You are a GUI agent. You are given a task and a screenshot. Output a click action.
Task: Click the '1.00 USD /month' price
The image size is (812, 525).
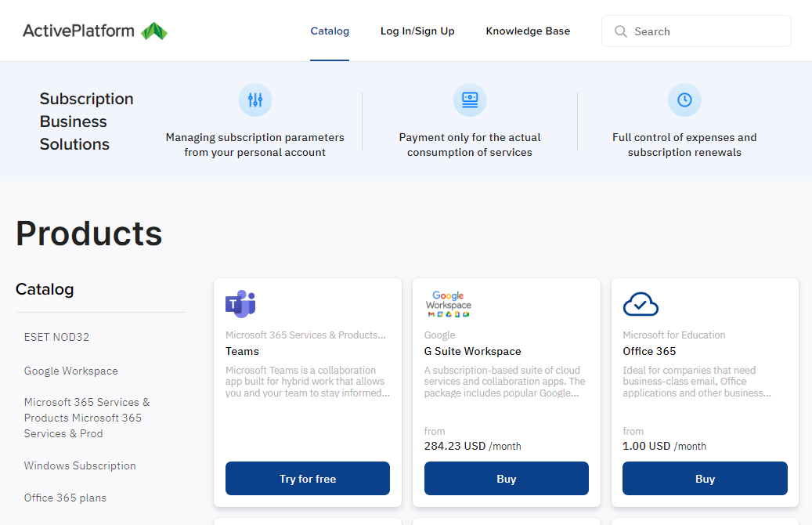(664, 446)
